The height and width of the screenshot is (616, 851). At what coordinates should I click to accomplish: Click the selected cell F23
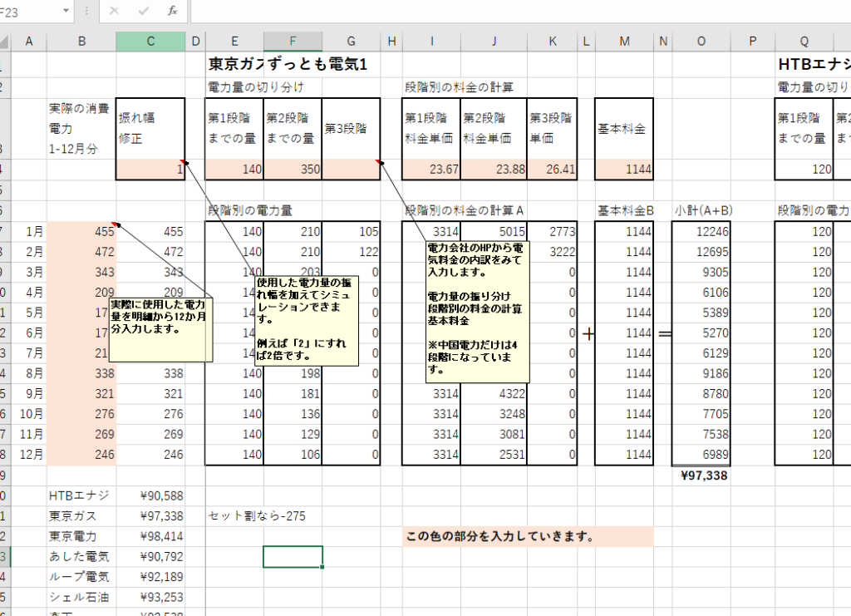293,557
